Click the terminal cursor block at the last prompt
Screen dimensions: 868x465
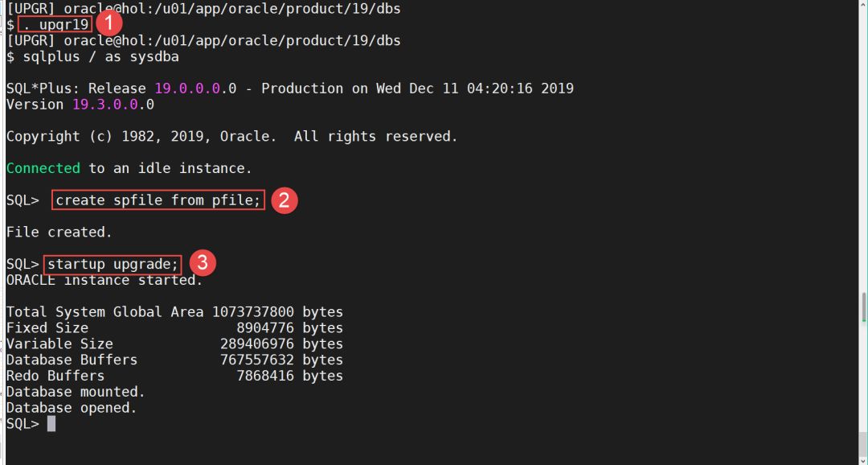[51, 424]
